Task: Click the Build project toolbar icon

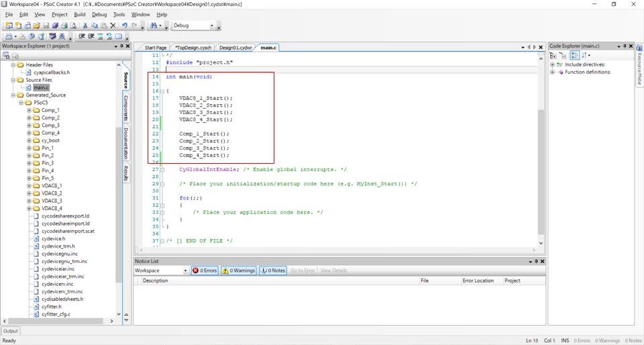Action: [8, 36]
